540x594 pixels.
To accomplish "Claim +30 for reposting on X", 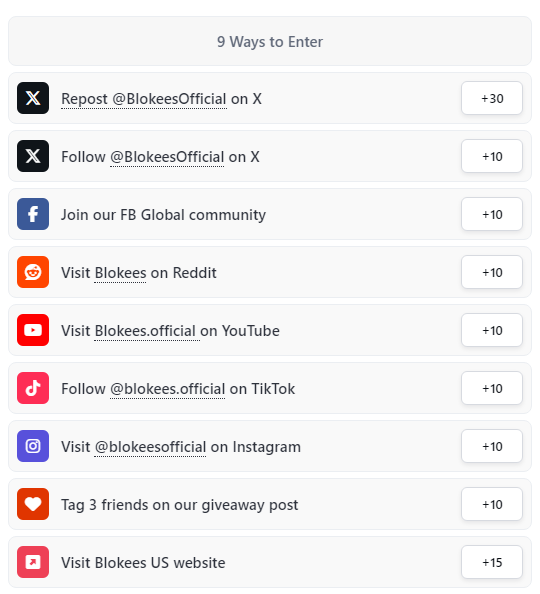I will [492, 98].
